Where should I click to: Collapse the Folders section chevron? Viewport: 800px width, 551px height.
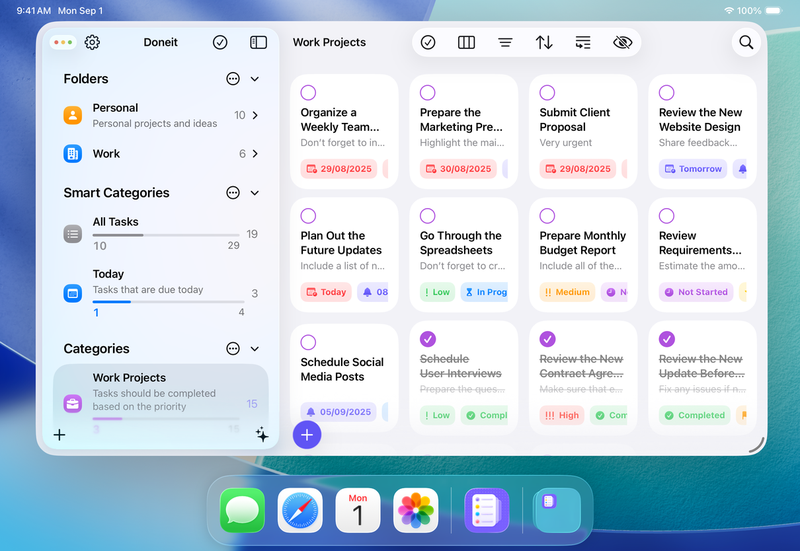(x=255, y=79)
